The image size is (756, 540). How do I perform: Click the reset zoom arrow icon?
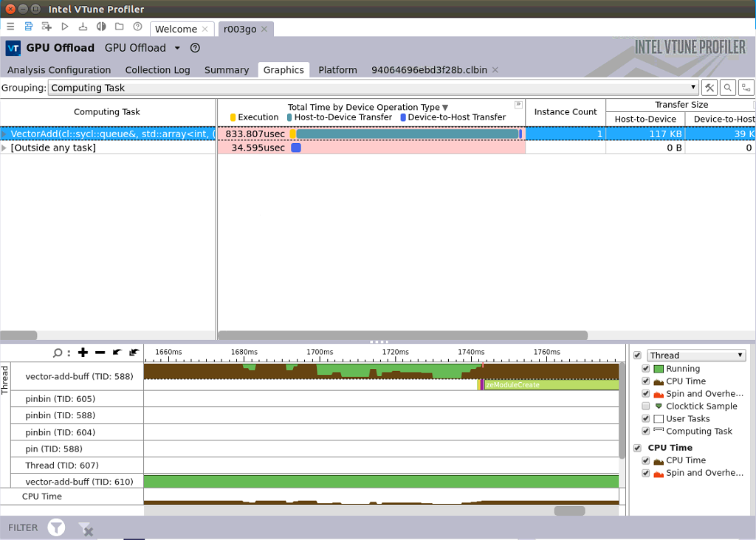pos(134,353)
